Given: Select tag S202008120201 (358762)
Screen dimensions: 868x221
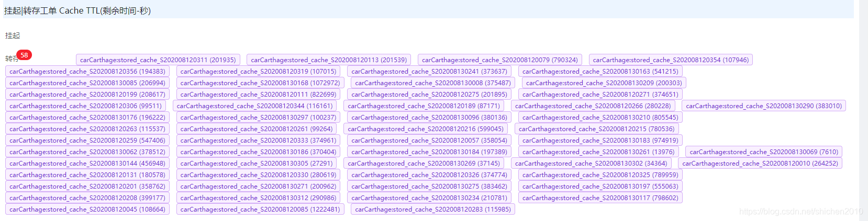Looking at the screenshot, I should pyautogui.click(x=87, y=187).
